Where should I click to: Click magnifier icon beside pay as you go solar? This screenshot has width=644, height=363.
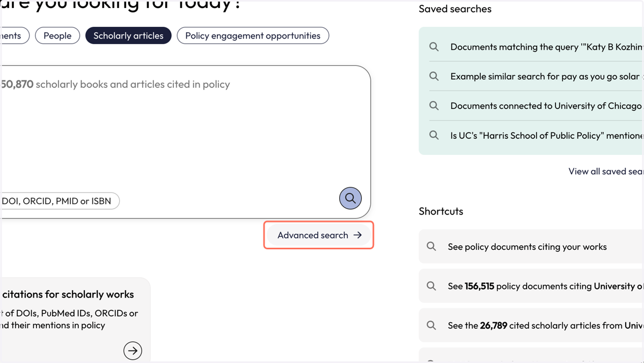(434, 76)
